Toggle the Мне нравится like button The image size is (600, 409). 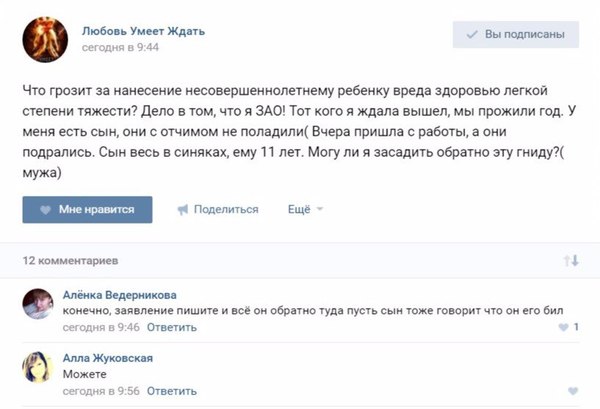pyautogui.click(x=87, y=209)
